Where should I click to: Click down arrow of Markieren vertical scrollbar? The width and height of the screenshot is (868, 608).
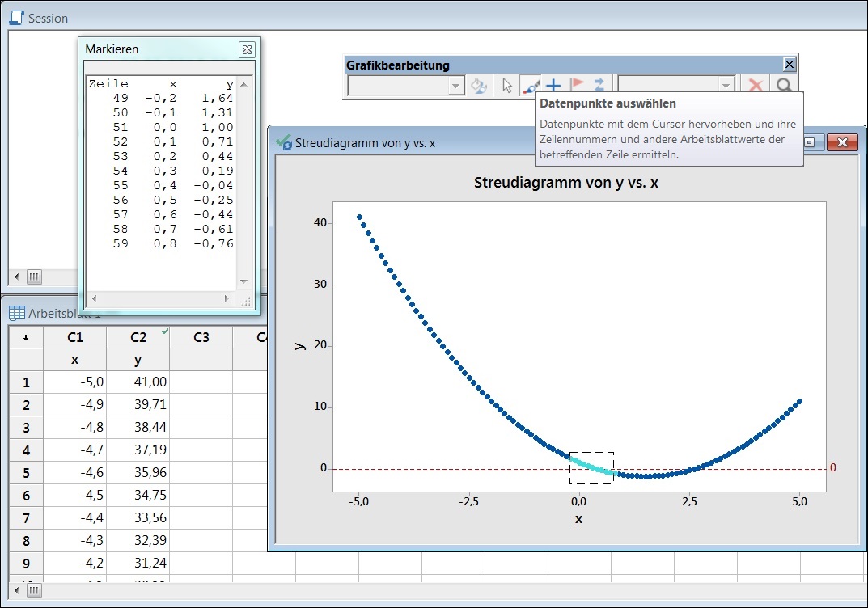[243, 281]
